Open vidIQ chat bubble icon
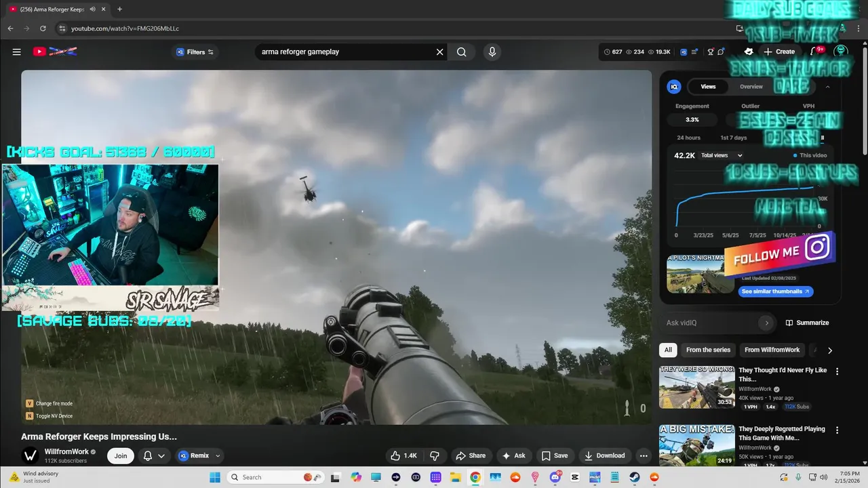This screenshot has height=488, width=868. tap(721, 52)
